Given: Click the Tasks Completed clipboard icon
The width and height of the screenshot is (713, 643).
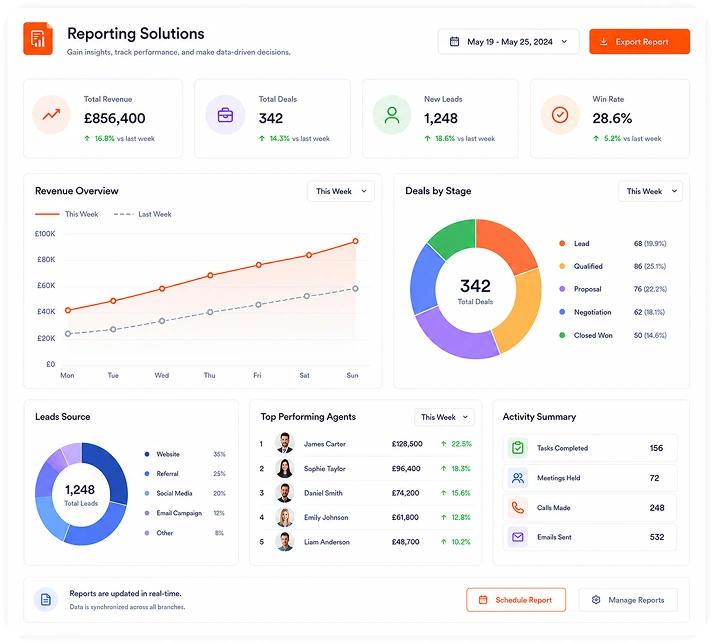Looking at the screenshot, I should [517, 448].
